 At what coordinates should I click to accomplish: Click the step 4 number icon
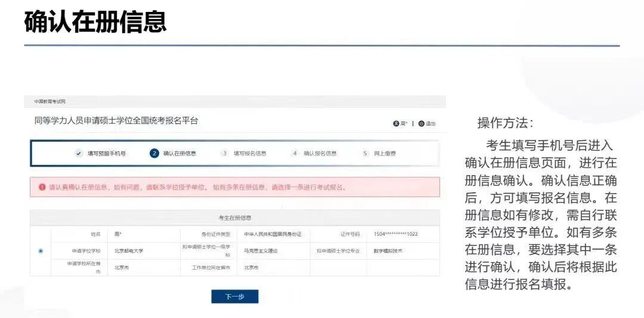pos(295,153)
